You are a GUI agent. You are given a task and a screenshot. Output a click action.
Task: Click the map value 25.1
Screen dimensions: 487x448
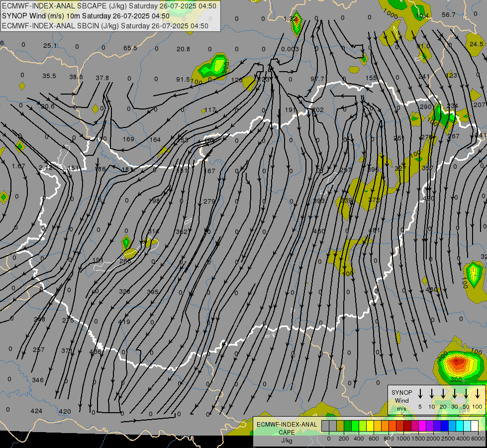tap(50, 46)
